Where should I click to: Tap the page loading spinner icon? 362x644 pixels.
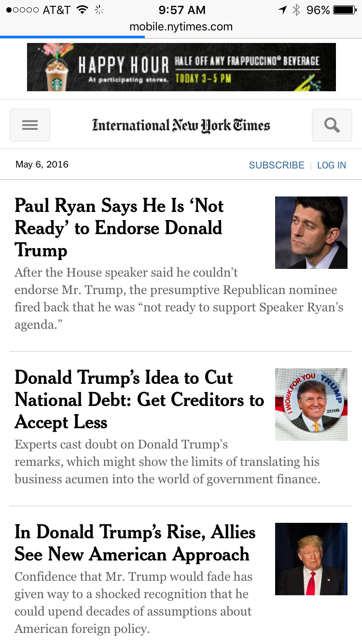coord(99,10)
